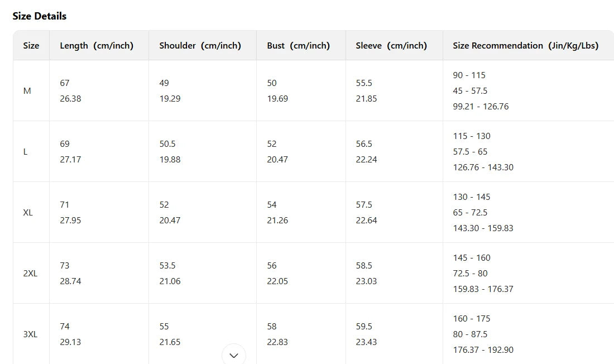The width and height of the screenshot is (614, 364).
Task: Click the Bust (cm/inch) column header
Action: click(298, 46)
